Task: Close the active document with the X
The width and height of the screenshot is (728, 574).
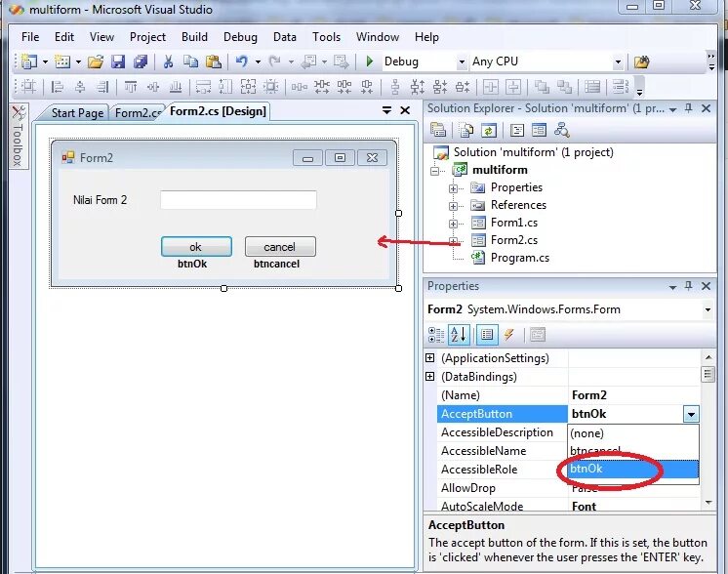Action: tap(405, 110)
